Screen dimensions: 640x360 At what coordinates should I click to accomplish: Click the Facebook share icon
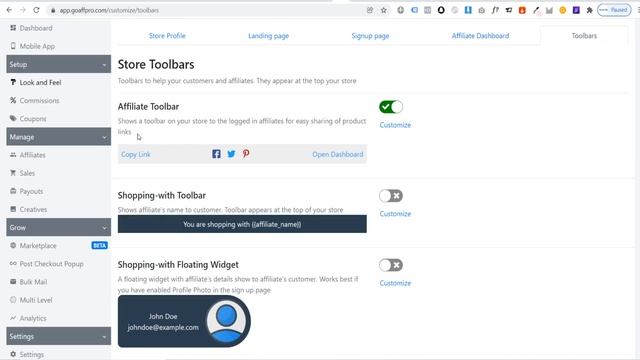click(216, 154)
